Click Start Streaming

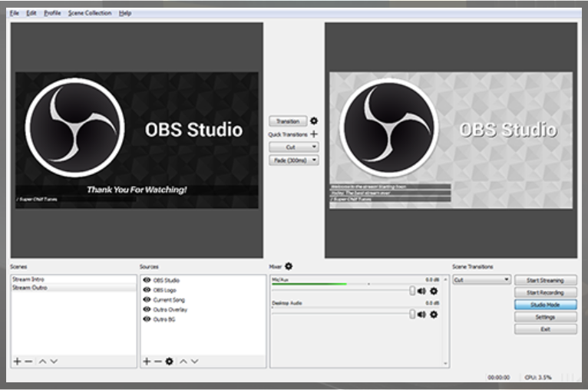[545, 280]
